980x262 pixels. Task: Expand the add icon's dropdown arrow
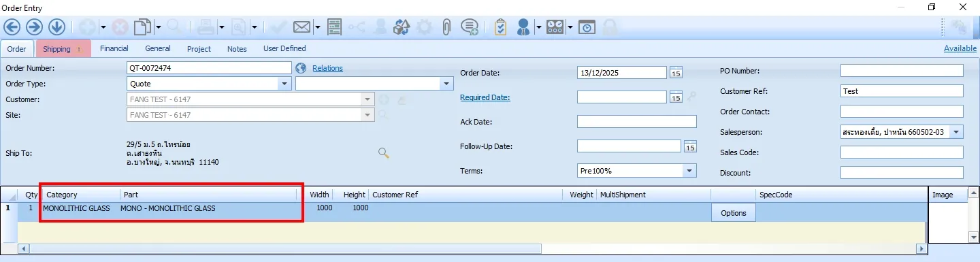103,27
